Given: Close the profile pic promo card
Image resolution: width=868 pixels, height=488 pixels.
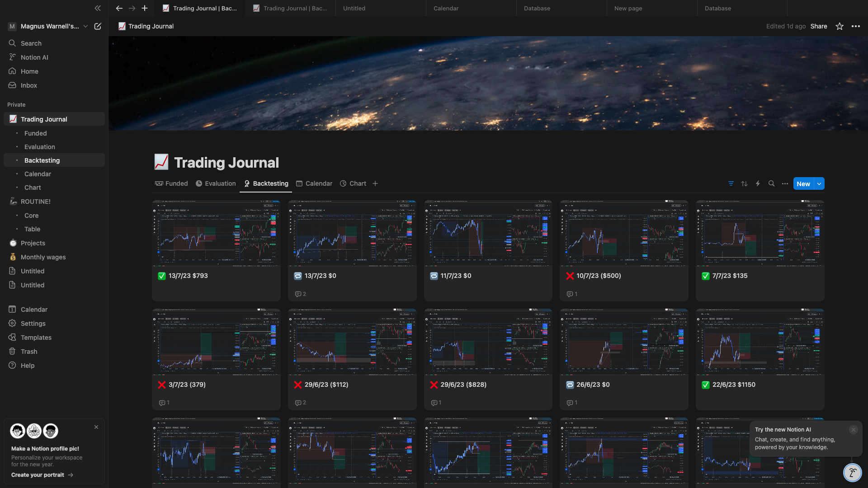Looking at the screenshot, I should click(x=96, y=427).
